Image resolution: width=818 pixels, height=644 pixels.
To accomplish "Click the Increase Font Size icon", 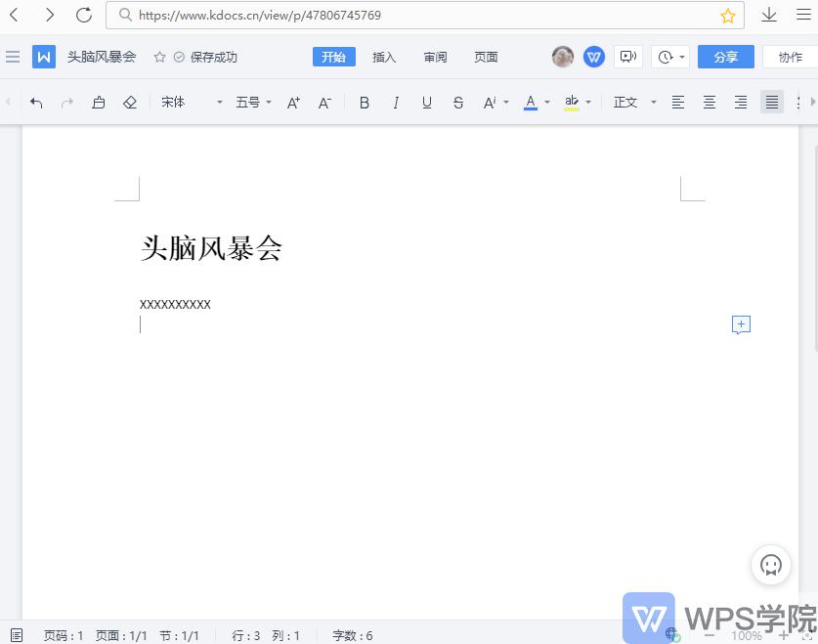I will click(293, 102).
